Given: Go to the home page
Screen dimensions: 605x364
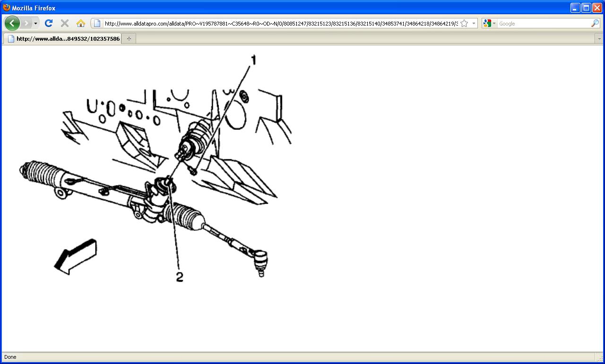Looking at the screenshot, I should (x=81, y=23).
